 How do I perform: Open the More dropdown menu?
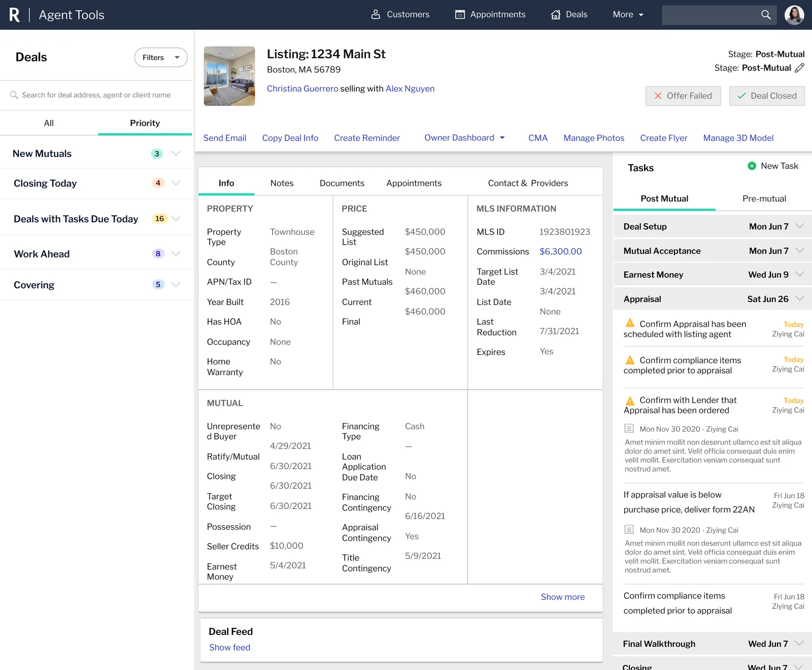(x=628, y=14)
